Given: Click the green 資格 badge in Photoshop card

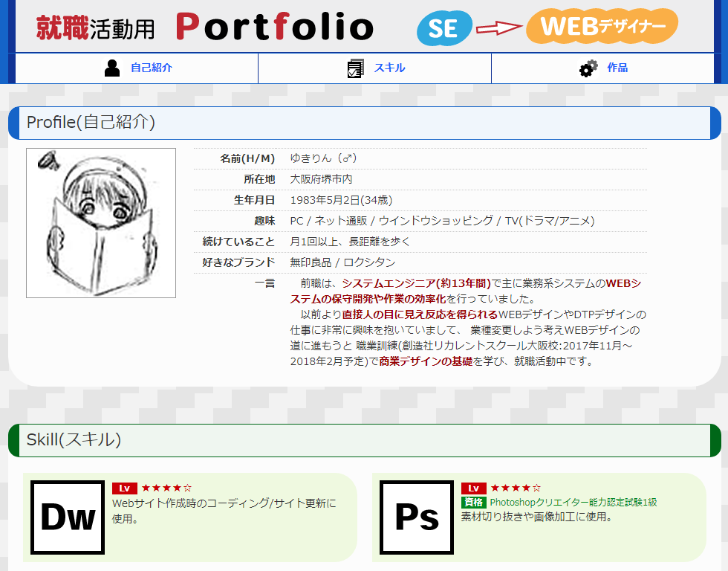Looking at the screenshot, I should point(473,503).
